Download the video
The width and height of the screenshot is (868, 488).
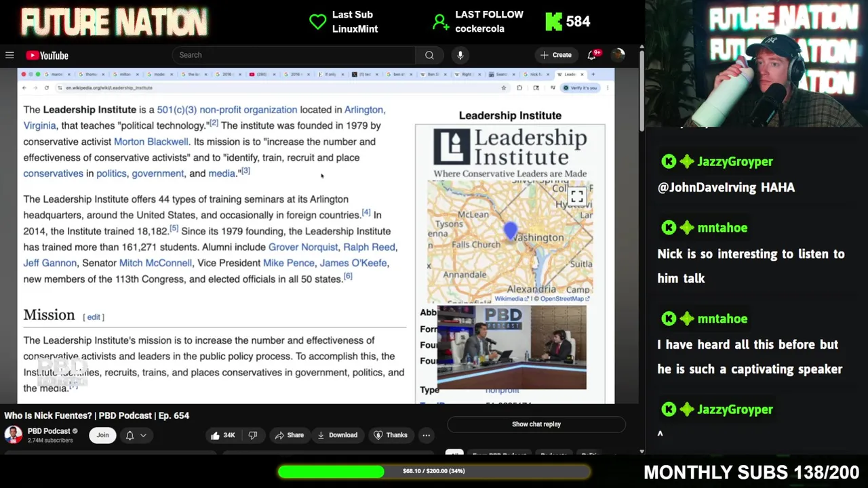click(x=338, y=435)
